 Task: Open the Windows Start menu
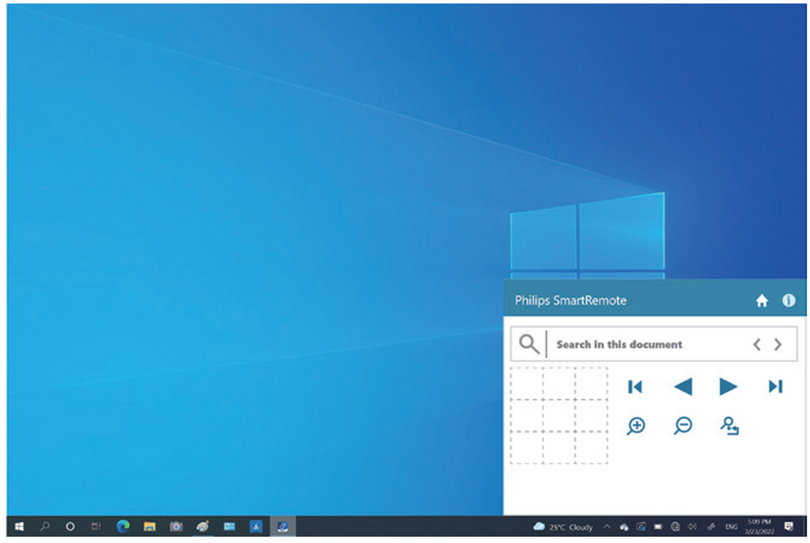[x=19, y=526]
